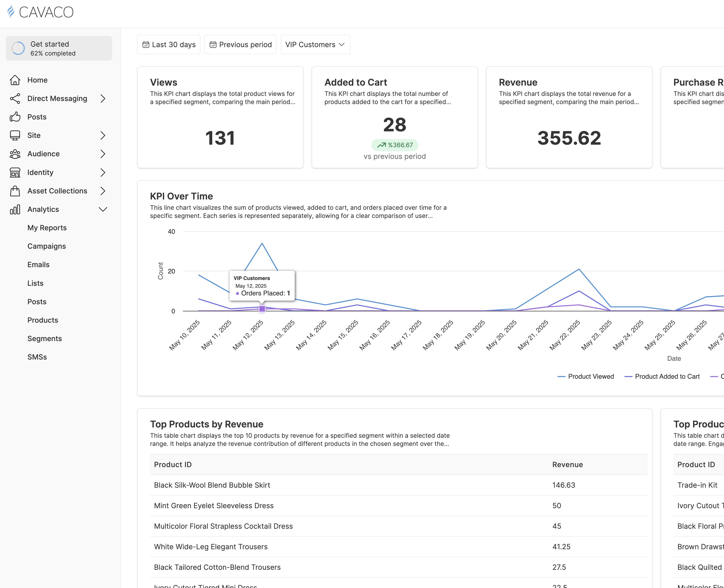Click the Product ID header in Top Products by Revenue

[173, 464]
